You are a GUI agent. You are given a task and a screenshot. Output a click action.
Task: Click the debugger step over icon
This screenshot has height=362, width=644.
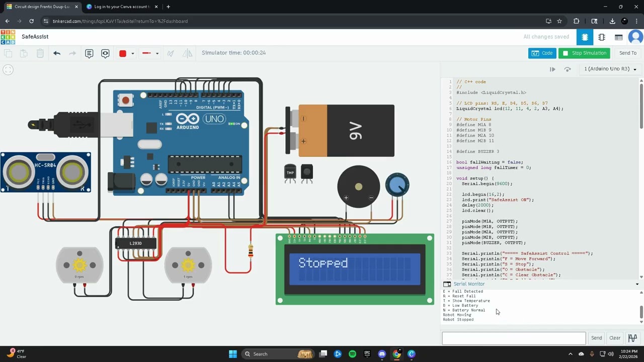tap(568, 69)
